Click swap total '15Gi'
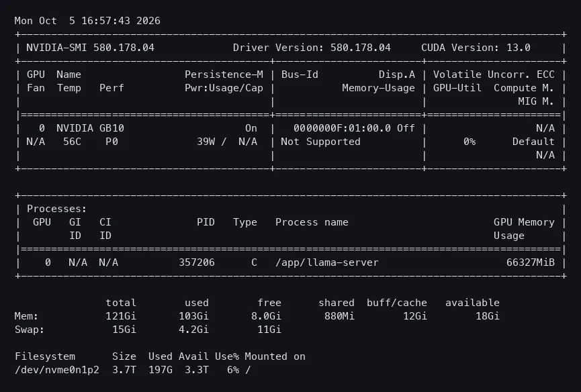Viewport: 581px width, 392px height. (x=124, y=330)
